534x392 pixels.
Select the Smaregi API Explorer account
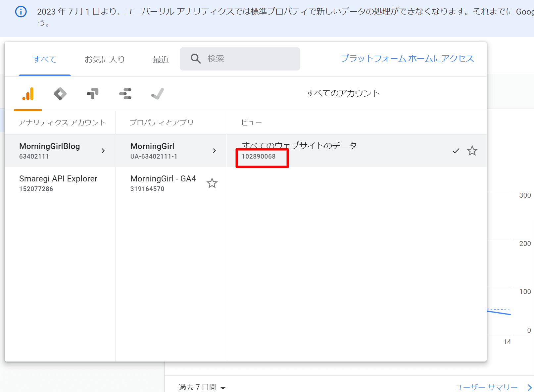point(60,183)
